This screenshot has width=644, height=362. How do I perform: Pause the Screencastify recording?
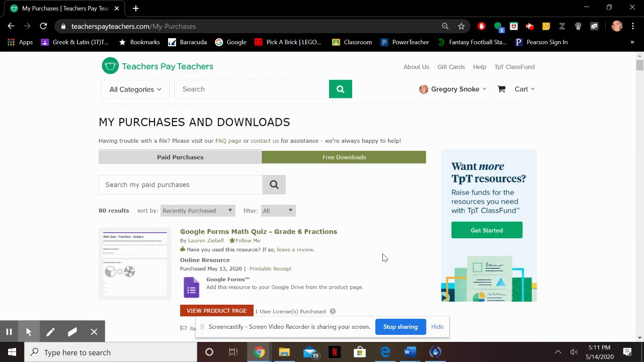(x=9, y=332)
